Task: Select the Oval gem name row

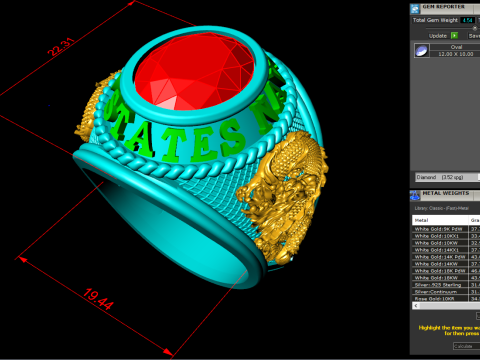Action: pos(456,47)
